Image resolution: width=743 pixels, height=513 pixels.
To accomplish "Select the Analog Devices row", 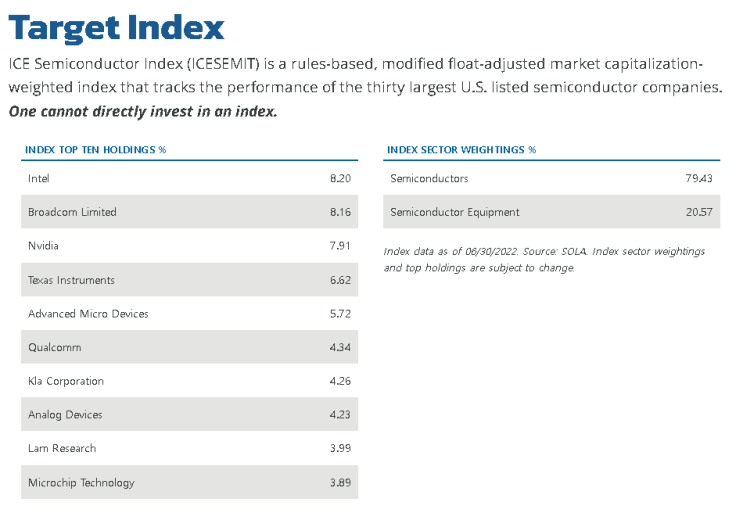I will point(189,414).
